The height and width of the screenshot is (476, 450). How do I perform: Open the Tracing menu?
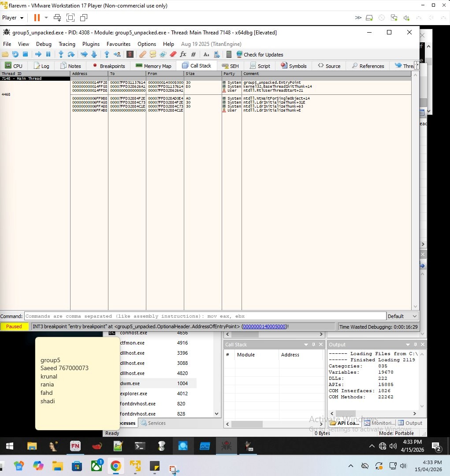pyautogui.click(x=67, y=44)
